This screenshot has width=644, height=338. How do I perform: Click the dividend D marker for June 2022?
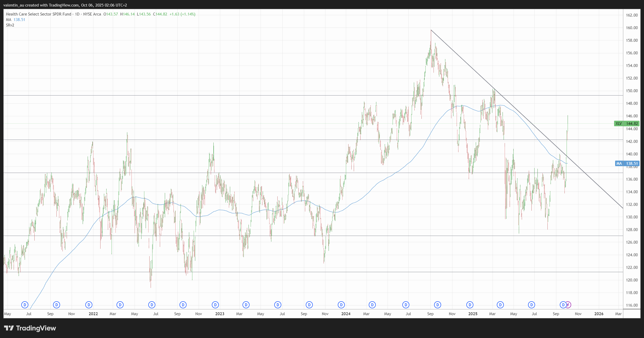(x=152, y=305)
